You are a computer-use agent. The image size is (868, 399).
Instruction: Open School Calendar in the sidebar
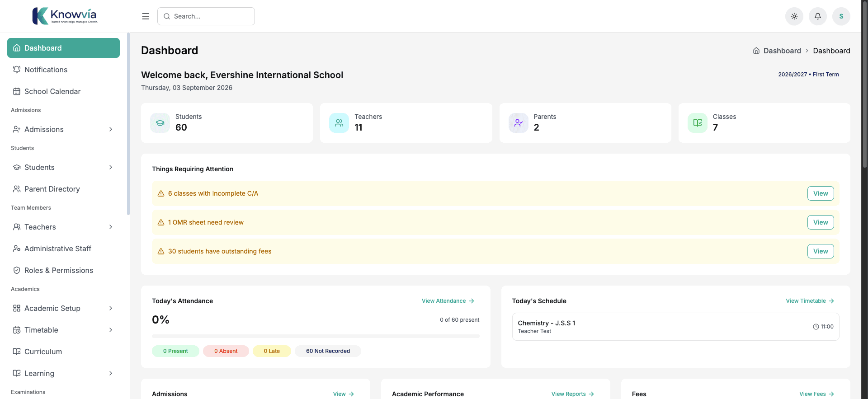tap(63, 91)
